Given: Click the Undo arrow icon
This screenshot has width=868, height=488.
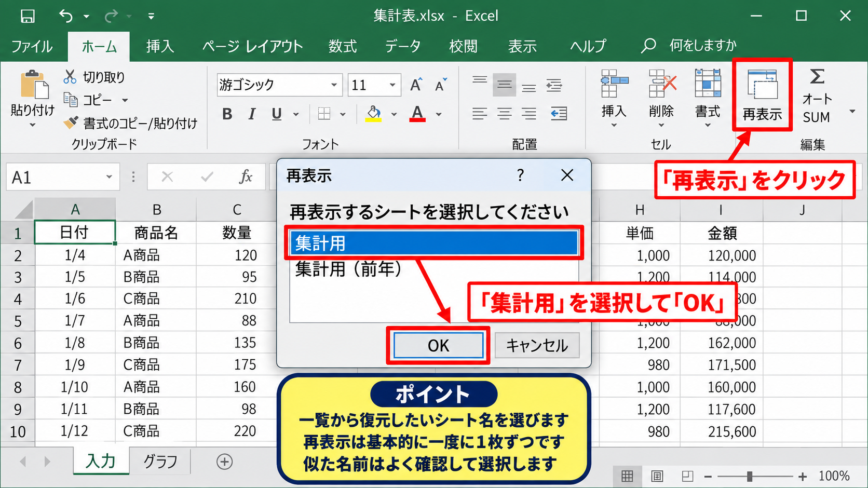Looking at the screenshot, I should coord(66,16).
